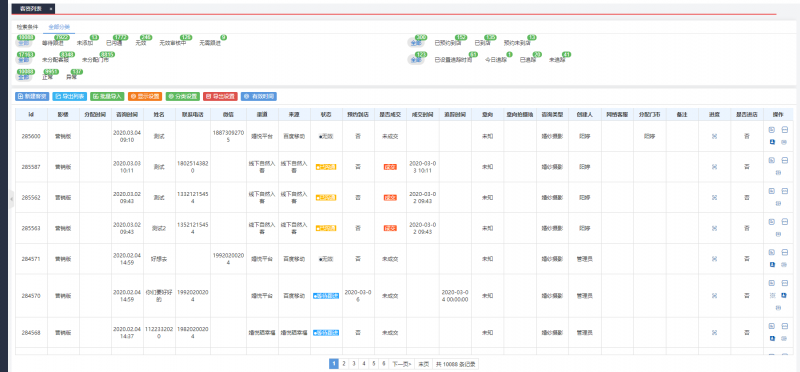800x372 pixels.
Task: Click dark blue action icon in row 284570
Action: click(x=784, y=295)
